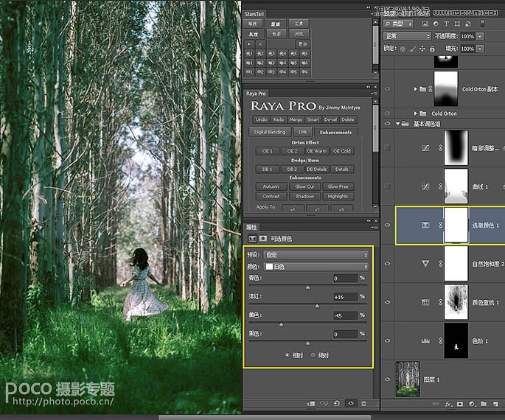Open 颜色 dropdown showing 白色
This screenshot has width=505, height=420.
click(x=316, y=267)
